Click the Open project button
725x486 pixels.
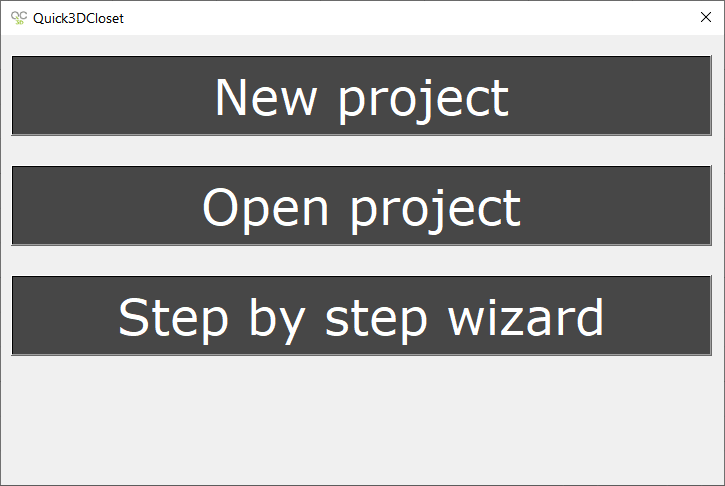click(x=362, y=206)
